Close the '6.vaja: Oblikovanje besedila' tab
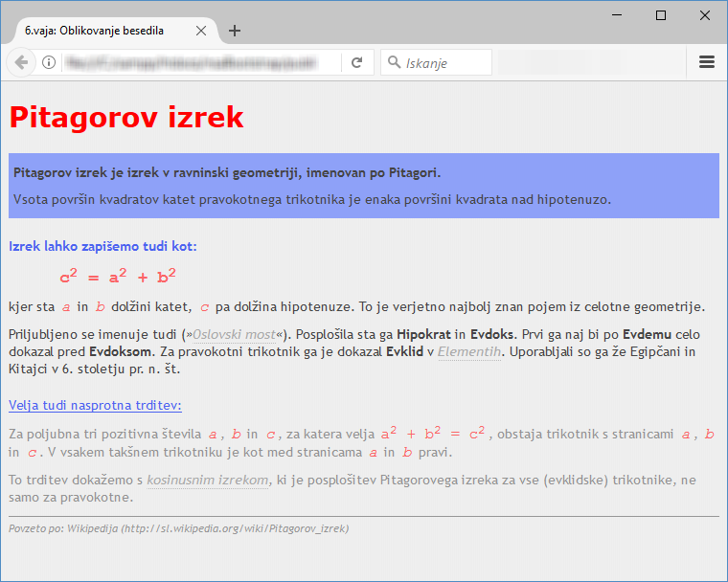Image resolution: width=728 pixels, height=582 pixels. (201, 31)
